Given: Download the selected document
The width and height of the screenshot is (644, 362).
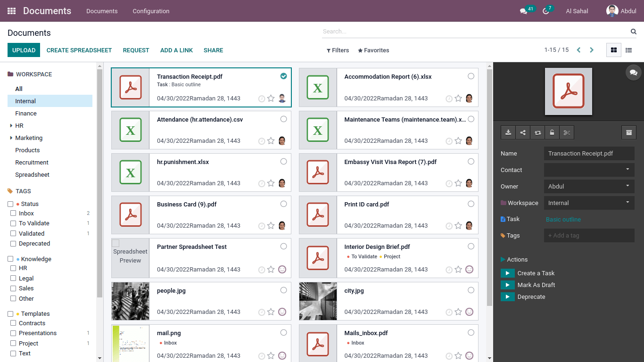Looking at the screenshot, I should pyautogui.click(x=508, y=132).
